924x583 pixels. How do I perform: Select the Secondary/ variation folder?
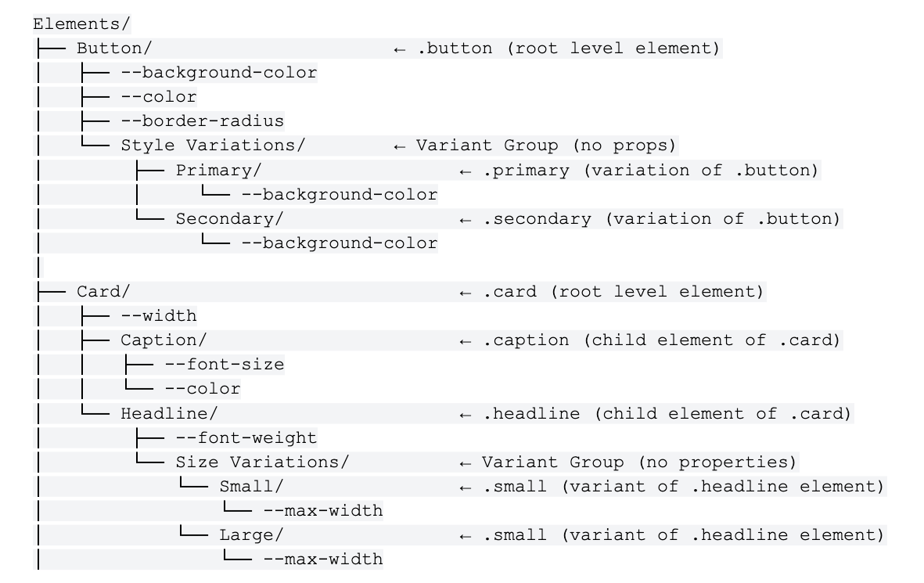pos(229,218)
